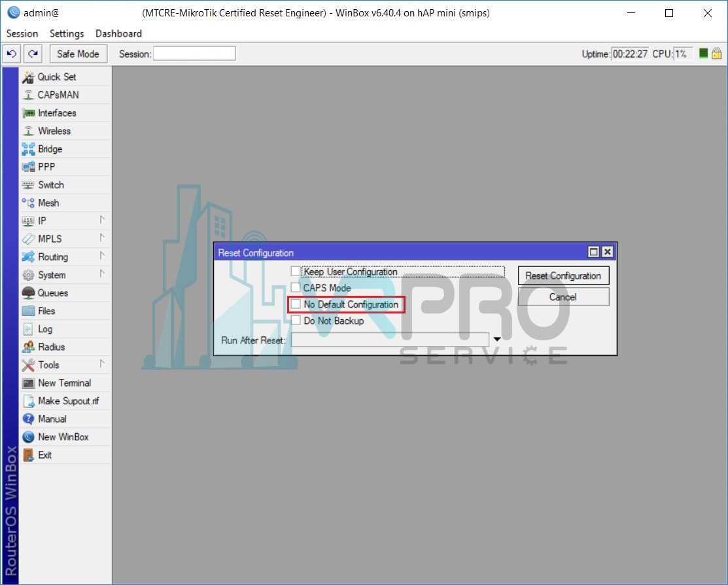Click the Reset Configuration button

(x=563, y=276)
